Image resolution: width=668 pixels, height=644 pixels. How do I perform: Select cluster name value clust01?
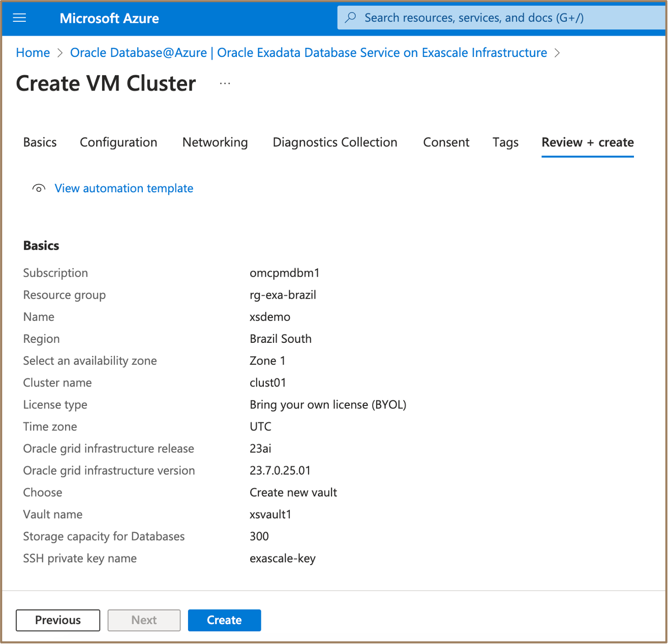click(x=268, y=383)
